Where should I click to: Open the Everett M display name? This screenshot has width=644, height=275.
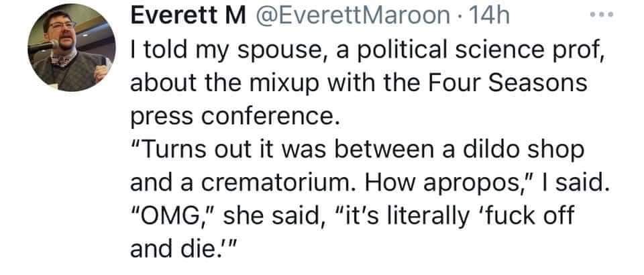click(x=189, y=16)
